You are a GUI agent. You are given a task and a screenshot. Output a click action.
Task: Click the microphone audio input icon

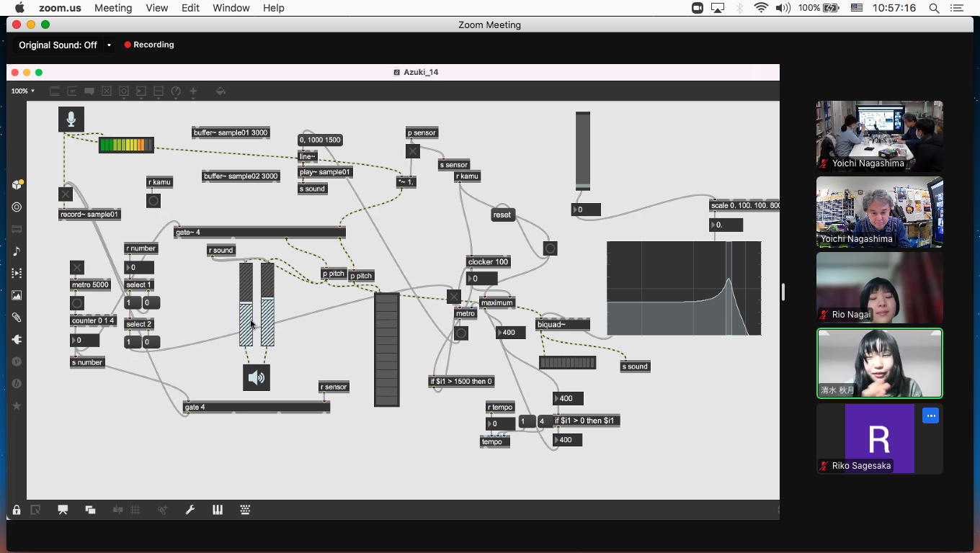pos(71,119)
